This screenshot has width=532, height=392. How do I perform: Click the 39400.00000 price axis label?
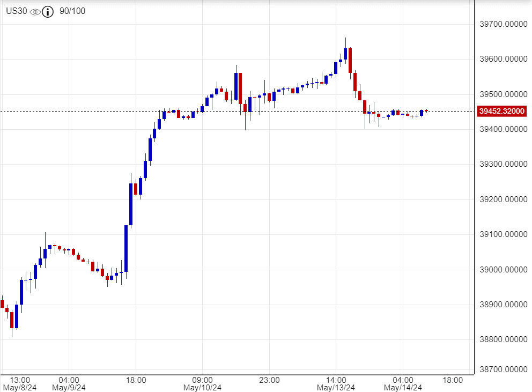502,129
